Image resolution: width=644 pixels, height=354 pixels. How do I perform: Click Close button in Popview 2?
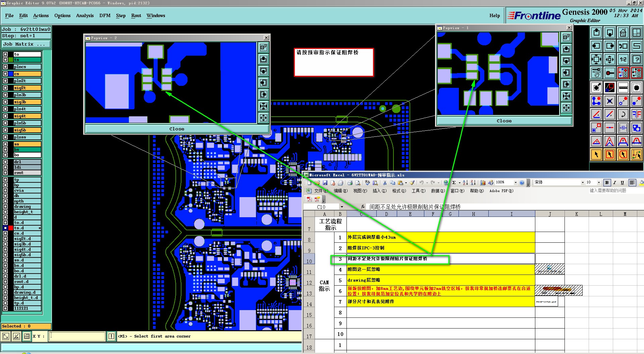pyautogui.click(x=177, y=129)
